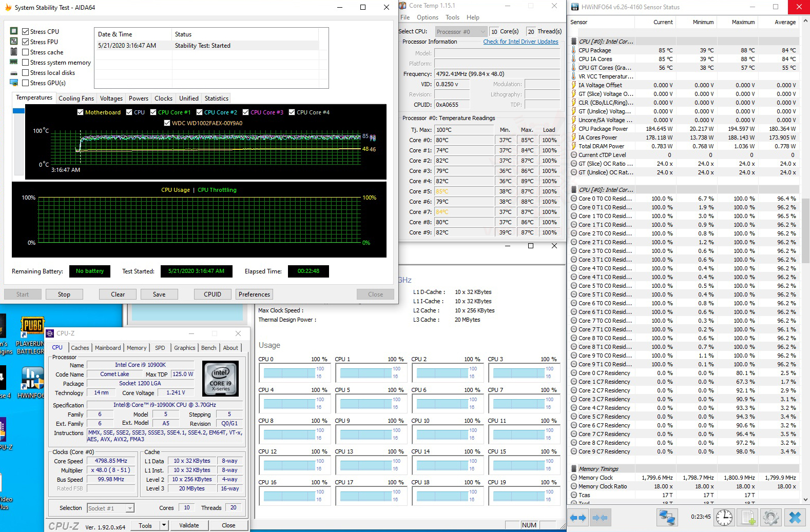Click the blue X close-sensors icon in HWiNFO
The height and width of the screenshot is (532, 810).
795,518
